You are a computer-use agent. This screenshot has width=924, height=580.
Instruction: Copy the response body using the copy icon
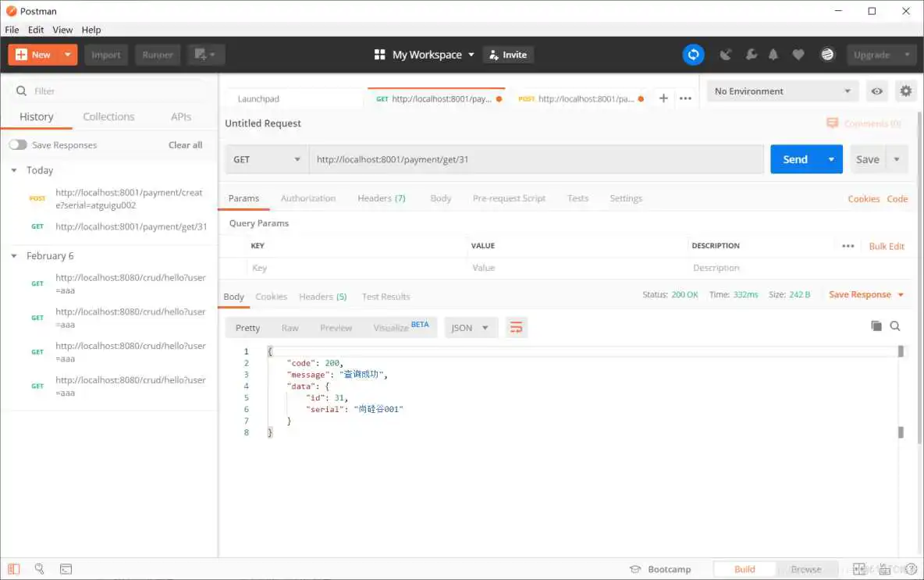876,326
